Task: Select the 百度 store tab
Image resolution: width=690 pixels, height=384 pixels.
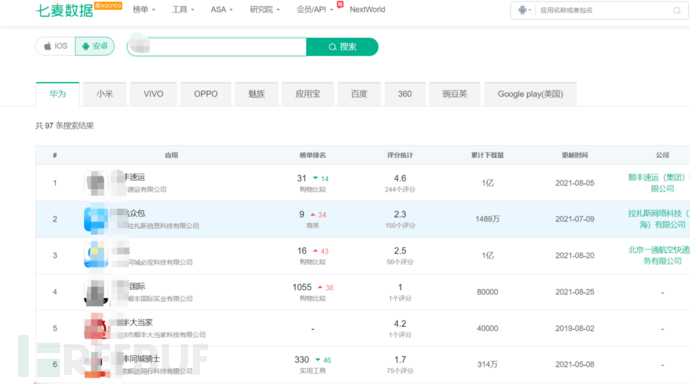Action: pyautogui.click(x=359, y=94)
